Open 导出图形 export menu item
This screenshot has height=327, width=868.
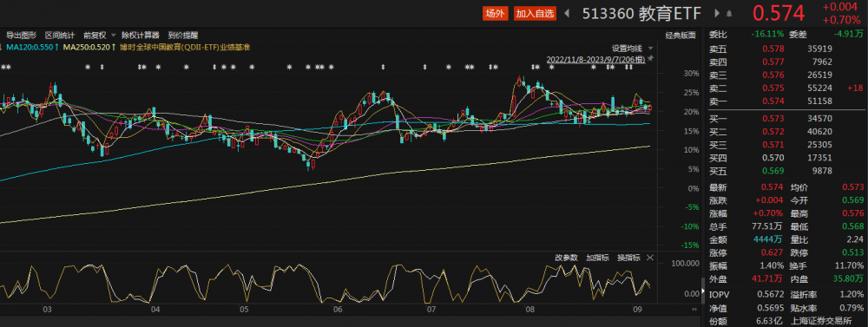(x=22, y=35)
